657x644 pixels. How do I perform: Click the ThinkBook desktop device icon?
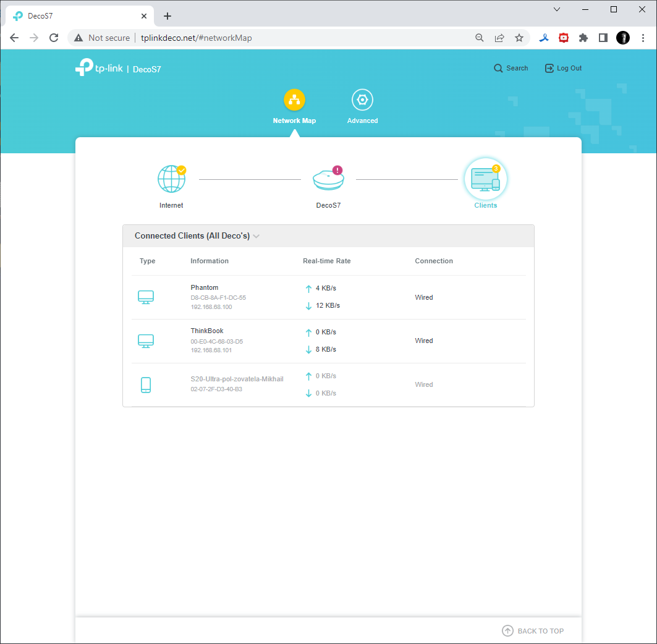click(x=146, y=341)
